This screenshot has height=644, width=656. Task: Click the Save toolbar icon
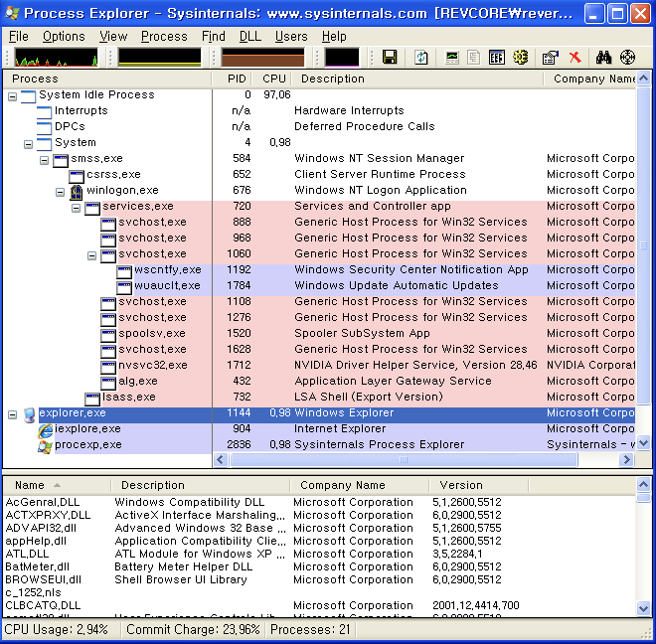pyautogui.click(x=390, y=57)
